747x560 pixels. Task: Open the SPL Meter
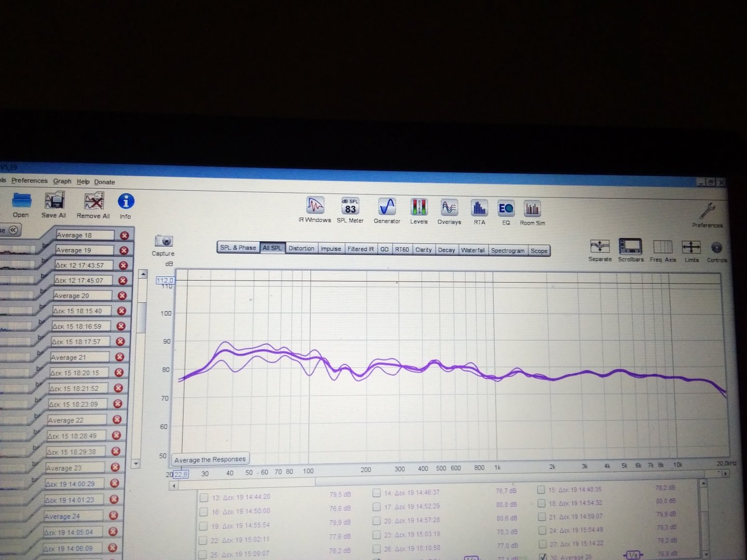(350, 207)
